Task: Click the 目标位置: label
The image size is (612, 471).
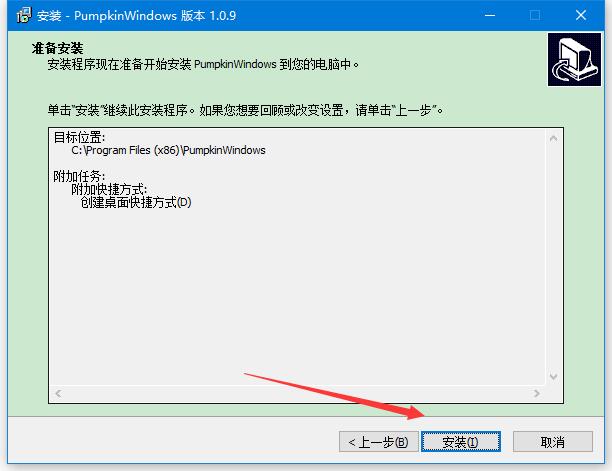Action: [79, 137]
